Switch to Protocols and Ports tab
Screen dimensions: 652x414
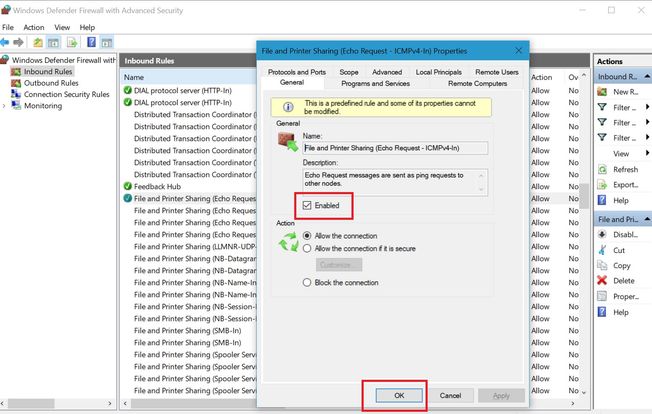point(297,72)
